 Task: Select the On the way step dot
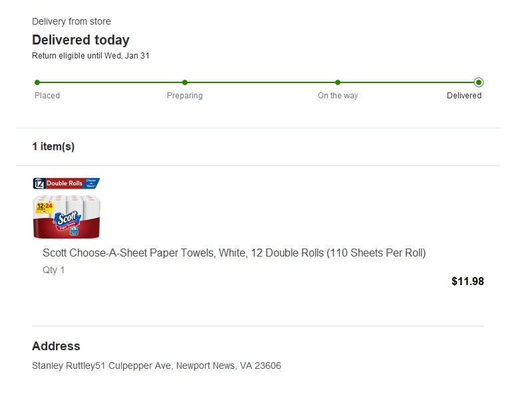click(x=338, y=82)
